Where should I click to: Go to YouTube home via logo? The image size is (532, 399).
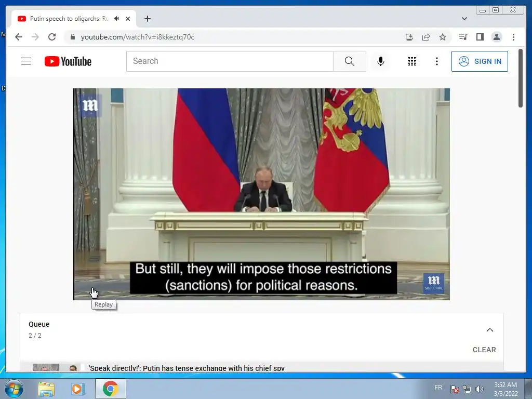click(x=68, y=61)
